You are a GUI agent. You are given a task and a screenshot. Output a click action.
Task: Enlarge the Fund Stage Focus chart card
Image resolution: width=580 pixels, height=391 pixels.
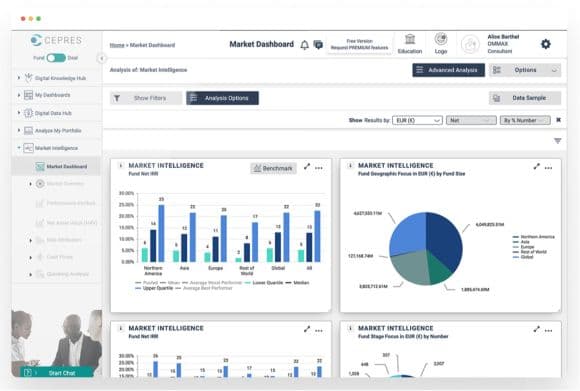coord(536,329)
